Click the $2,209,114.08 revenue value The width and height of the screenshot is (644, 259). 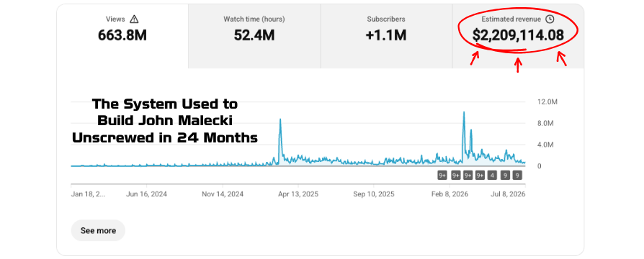pyautogui.click(x=518, y=35)
